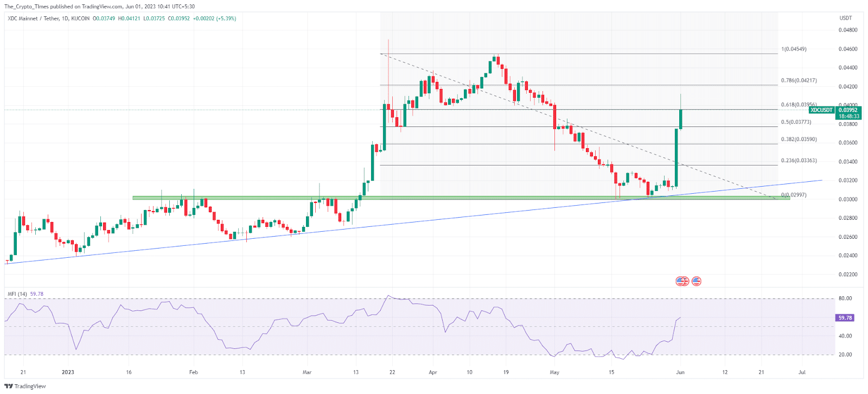Select the Fib 0.382(0.03590) label
Image resolution: width=868 pixels, height=394 pixels.
tap(799, 139)
